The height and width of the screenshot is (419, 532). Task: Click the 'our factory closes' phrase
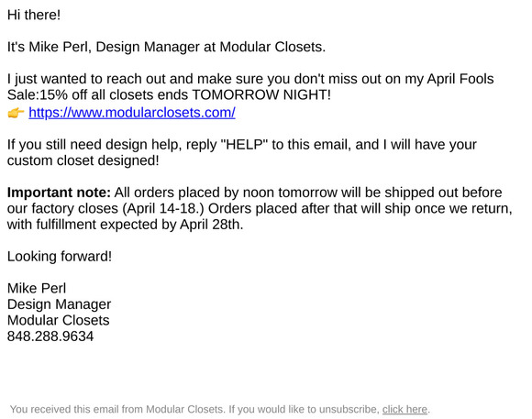(x=62, y=208)
